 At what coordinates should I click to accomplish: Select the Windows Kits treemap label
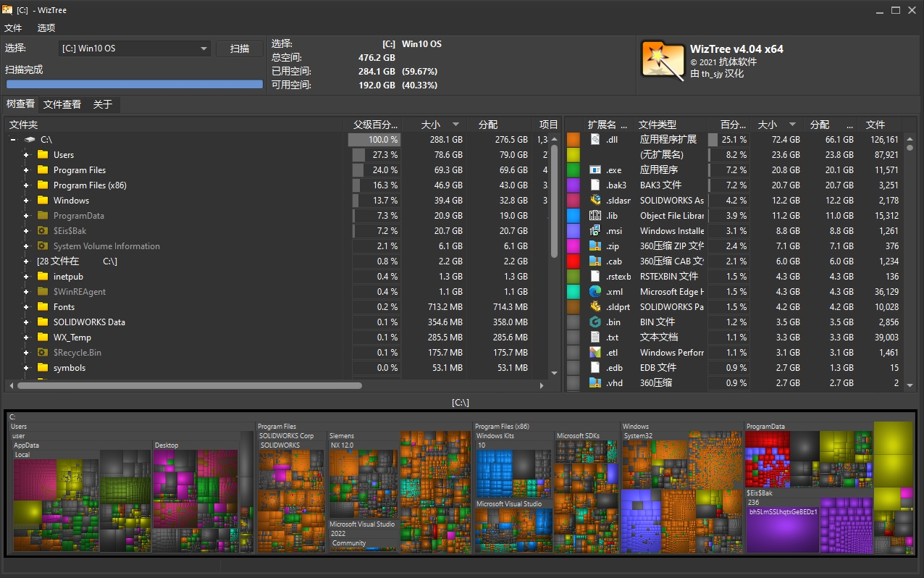pos(495,436)
